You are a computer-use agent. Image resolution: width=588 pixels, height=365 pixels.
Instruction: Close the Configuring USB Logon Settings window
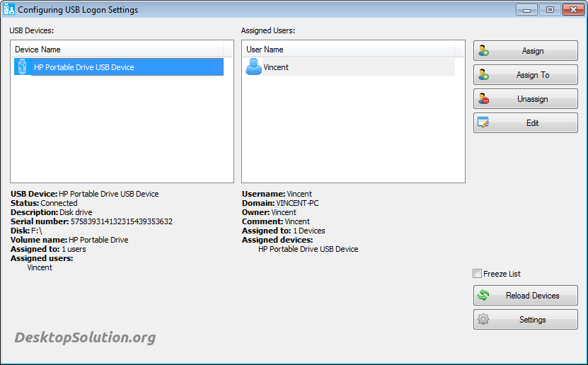(573, 10)
